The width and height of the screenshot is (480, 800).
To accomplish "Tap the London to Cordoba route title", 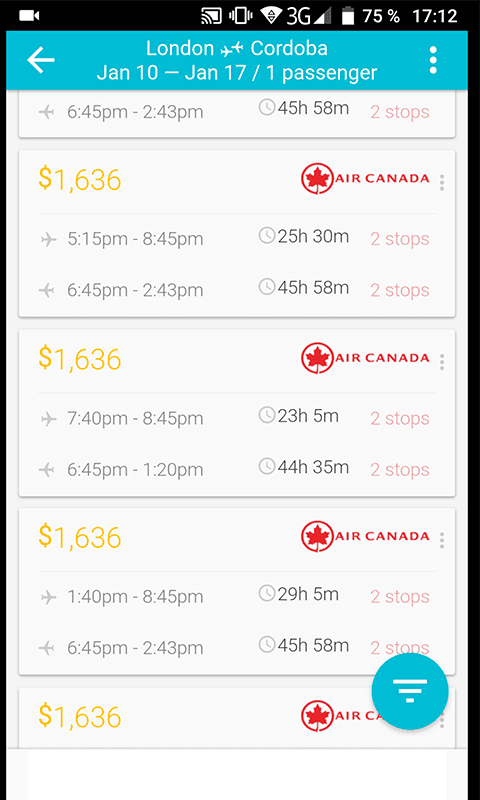I will coord(237,48).
